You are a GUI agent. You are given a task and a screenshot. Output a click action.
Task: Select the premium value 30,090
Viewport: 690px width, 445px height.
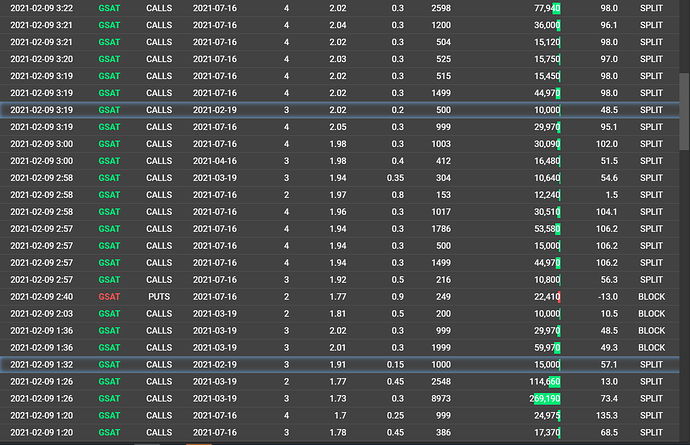click(547, 144)
